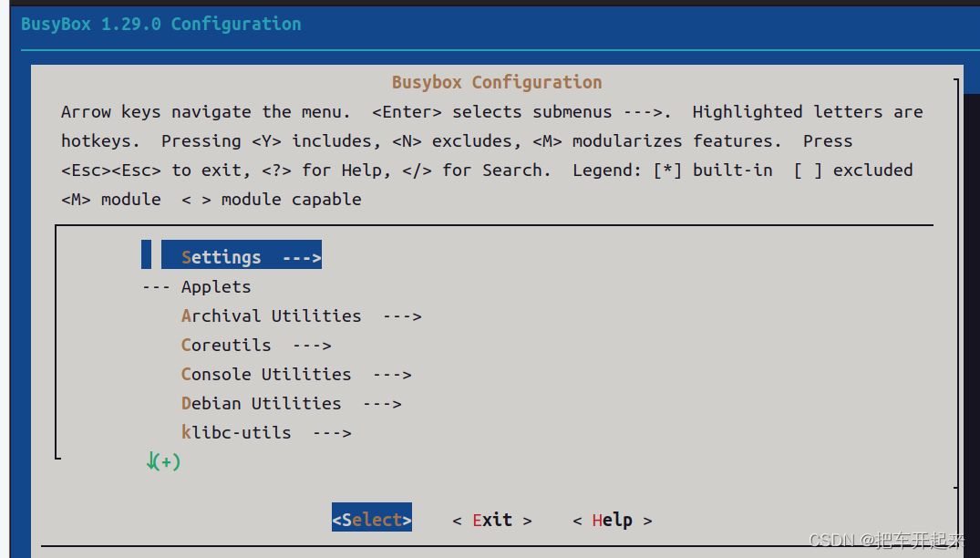
Task: Open the Coreutils submenu
Action: coord(225,346)
